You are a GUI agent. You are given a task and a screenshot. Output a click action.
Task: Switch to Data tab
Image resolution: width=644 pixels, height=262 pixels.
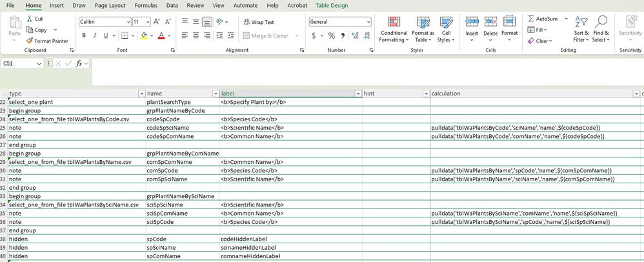point(172,5)
